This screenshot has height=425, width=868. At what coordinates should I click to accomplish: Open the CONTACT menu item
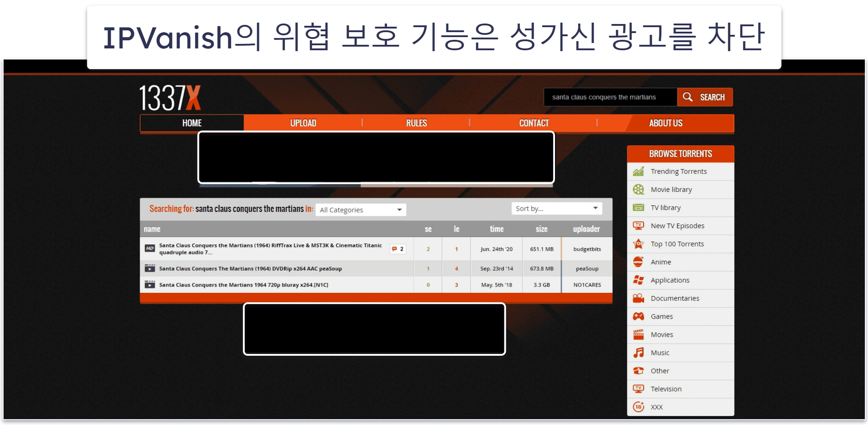coord(534,123)
